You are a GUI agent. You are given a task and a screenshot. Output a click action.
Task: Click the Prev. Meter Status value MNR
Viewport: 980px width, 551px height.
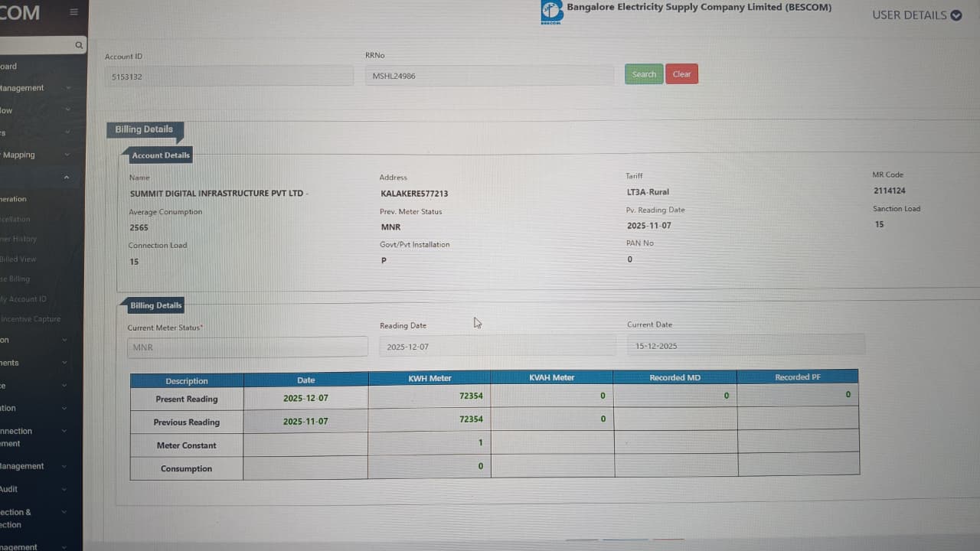(x=390, y=227)
